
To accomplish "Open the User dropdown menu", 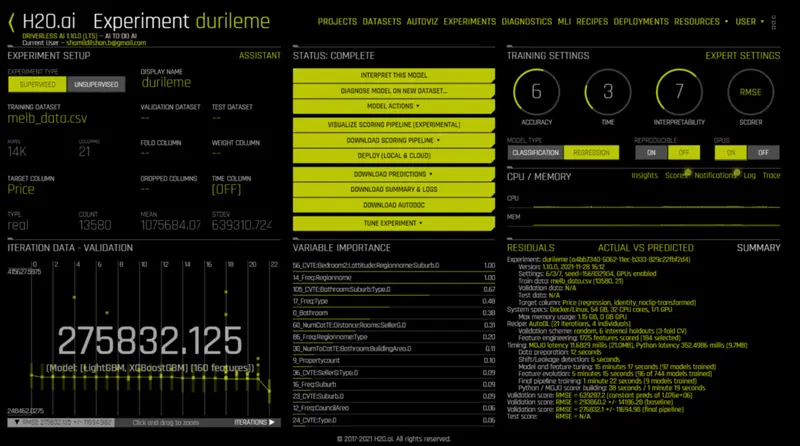I will pos(749,22).
